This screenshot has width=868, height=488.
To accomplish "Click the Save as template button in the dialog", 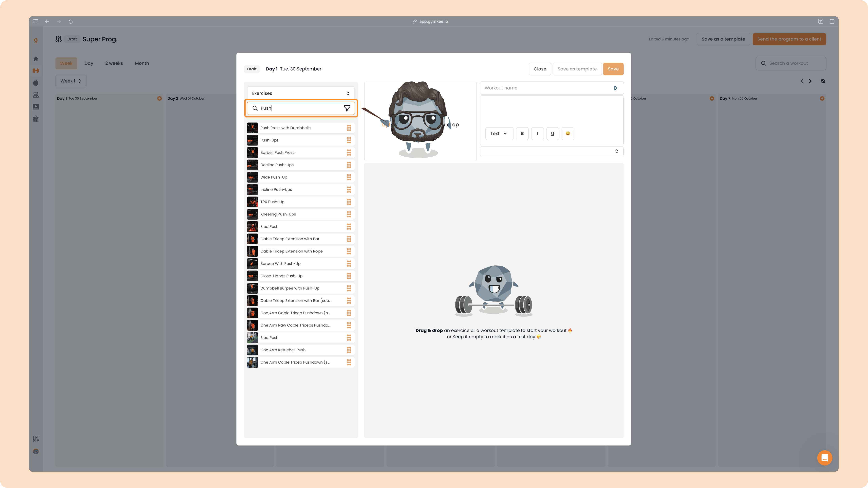I will [577, 69].
